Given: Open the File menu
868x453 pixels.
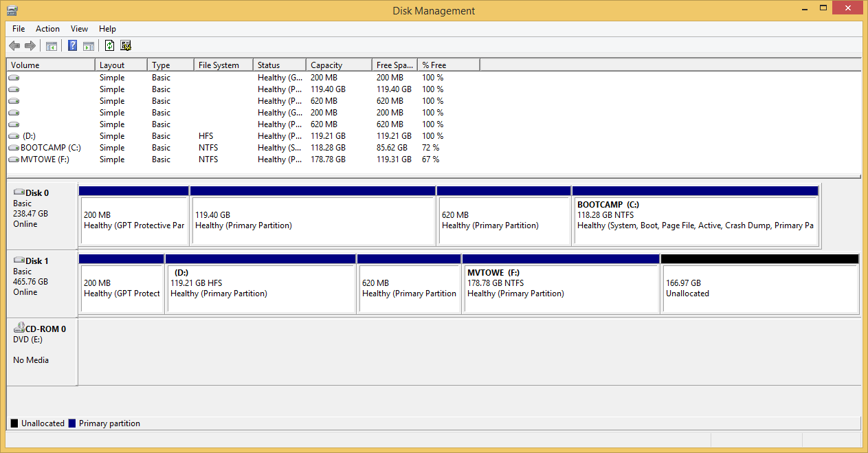Looking at the screenshot, I should click(19, 29).
